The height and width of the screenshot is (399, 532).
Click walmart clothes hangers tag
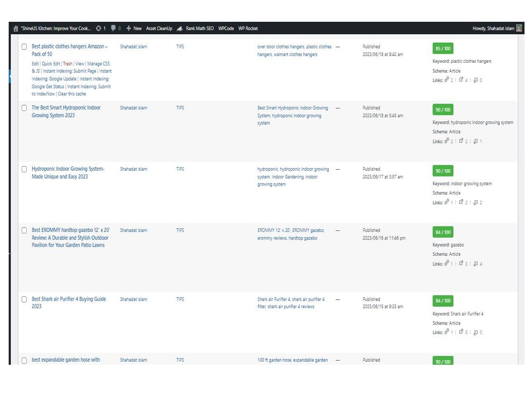(295, 55)
